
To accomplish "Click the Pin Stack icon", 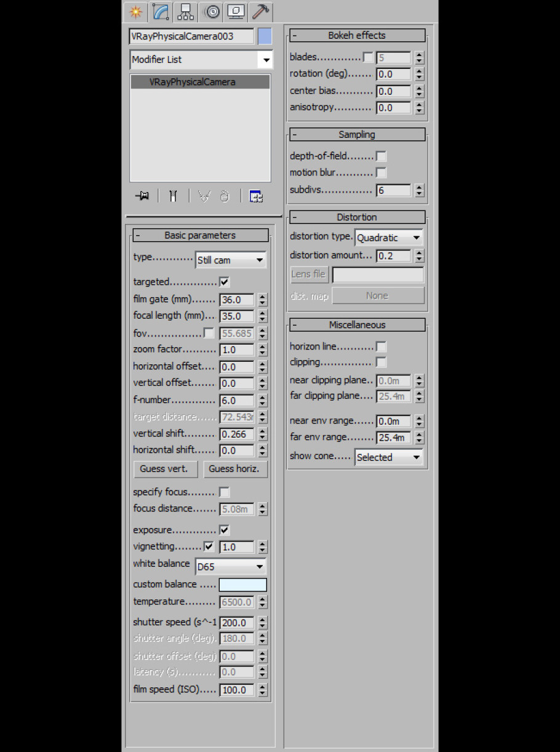I will (x=142, y=196).
